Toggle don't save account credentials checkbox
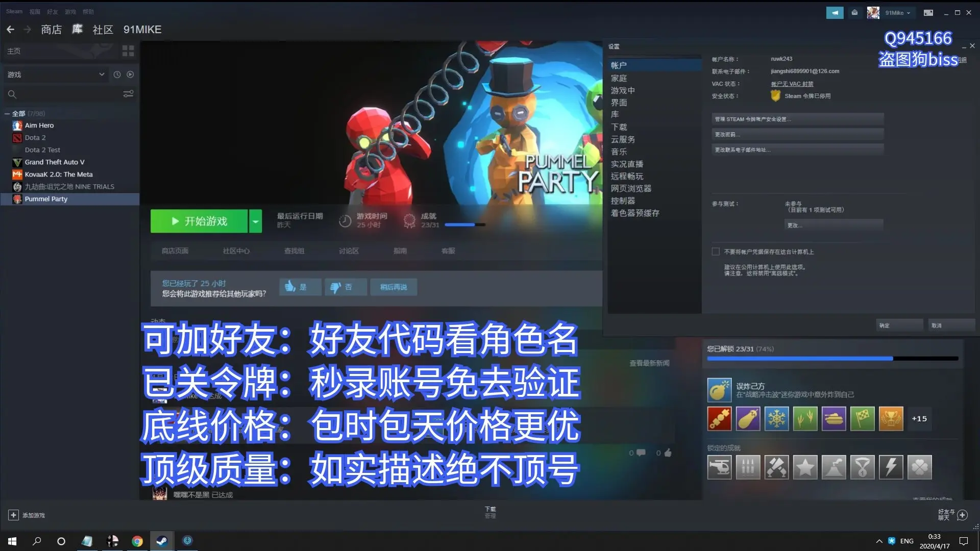This screenshot has height=551, width=980. [x=716, y=252]
